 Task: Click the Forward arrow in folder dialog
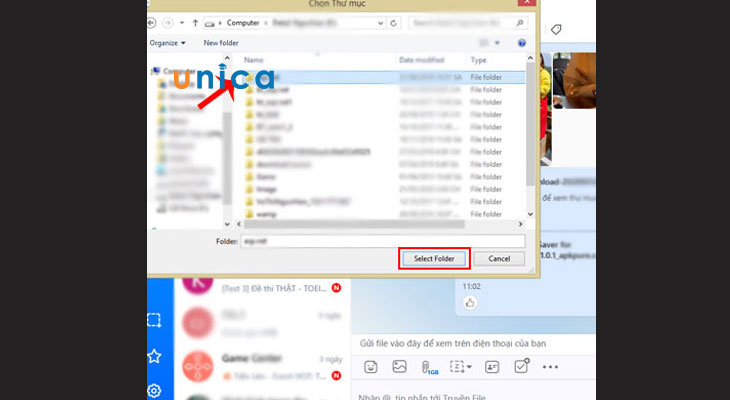click(x=168, y=23)
